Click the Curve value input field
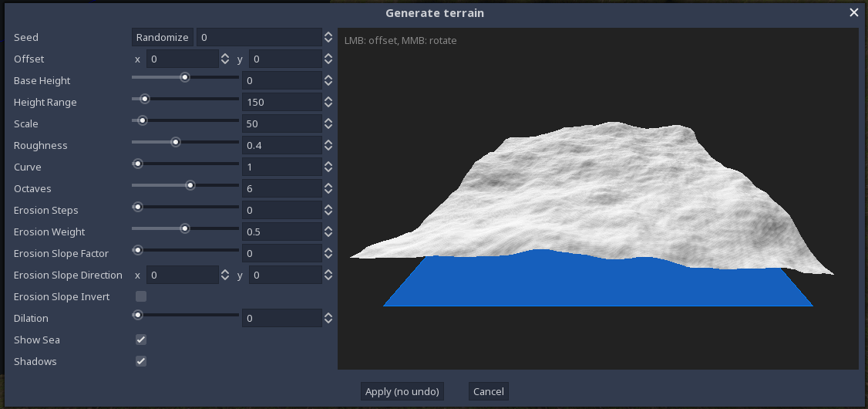Screen dimensions: 868x409 [281, 167]
